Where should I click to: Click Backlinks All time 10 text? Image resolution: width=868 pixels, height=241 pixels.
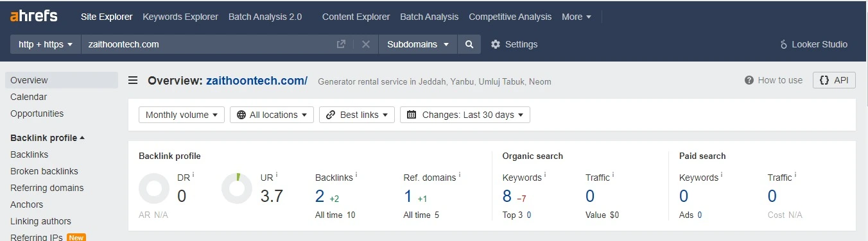coord(335,215)
